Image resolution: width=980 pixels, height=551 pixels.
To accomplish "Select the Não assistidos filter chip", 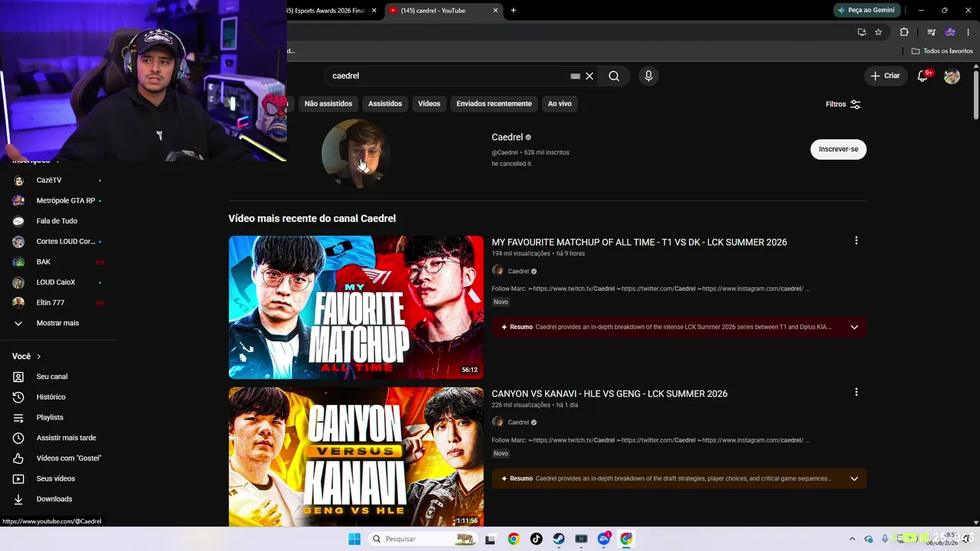I will click(x=328, y=103).
